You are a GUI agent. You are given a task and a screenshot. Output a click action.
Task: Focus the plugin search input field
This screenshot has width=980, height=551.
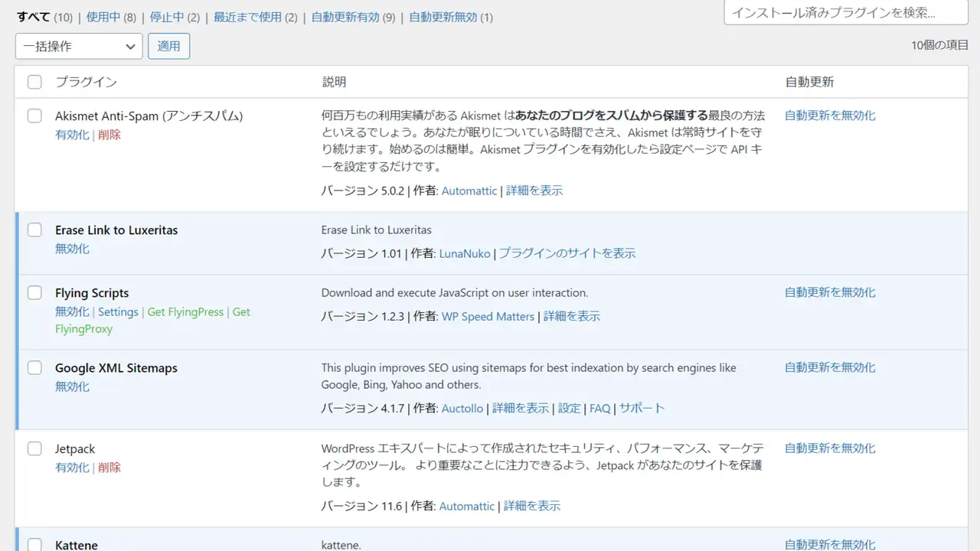pos(846,12)
